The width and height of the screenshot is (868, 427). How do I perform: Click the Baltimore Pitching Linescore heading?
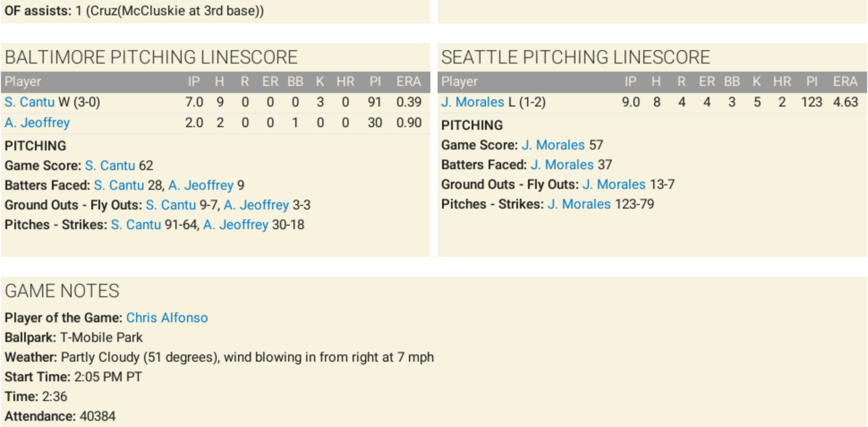(x=151, y=57)
